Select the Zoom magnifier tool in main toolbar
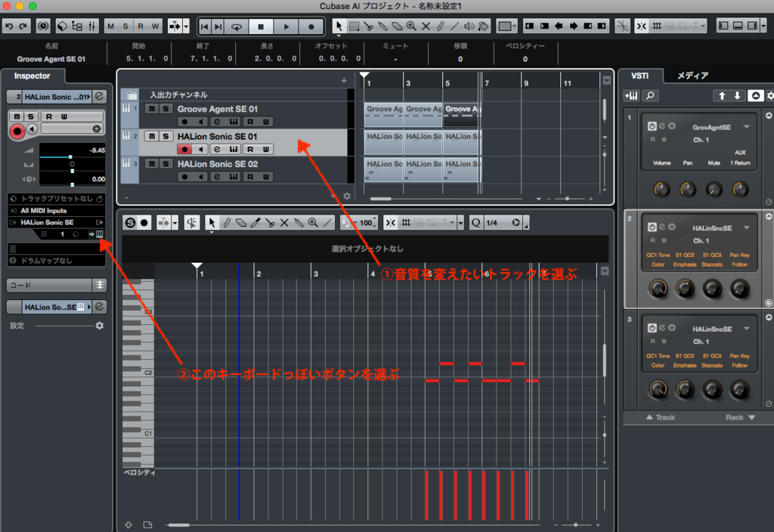The image size is (774, 532). pyautogui.click(x=411, y=26)
